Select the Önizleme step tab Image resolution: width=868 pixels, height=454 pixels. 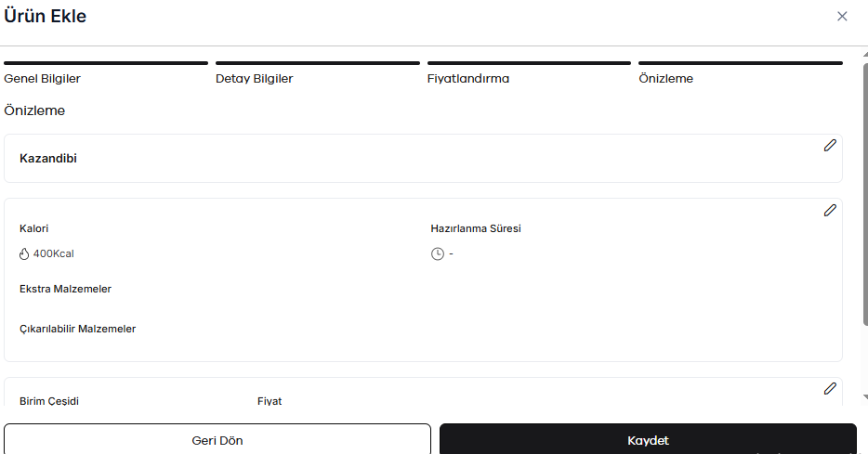(741, 73)
